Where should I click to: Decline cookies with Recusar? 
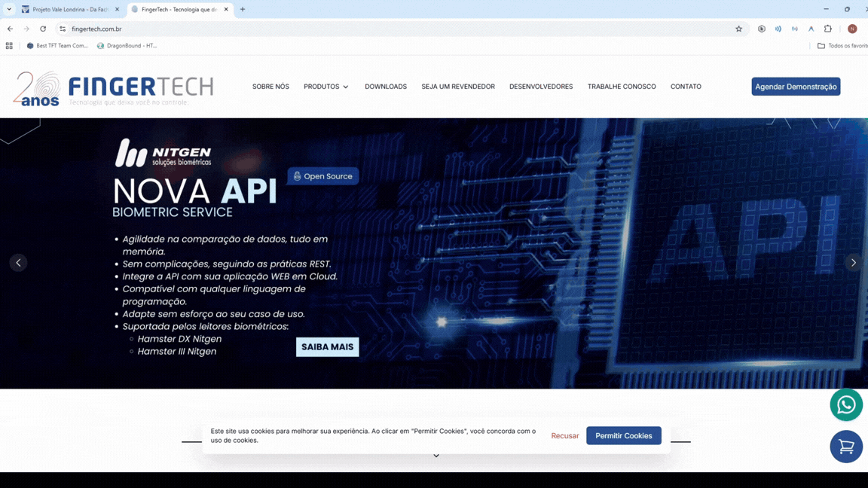coord(564,436)
